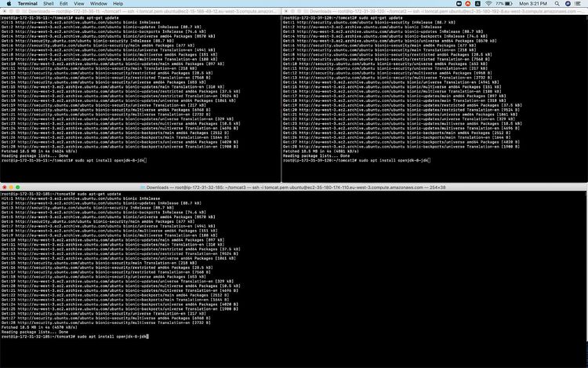The width and height of the screenshot is (588, 368).
Task: Click the openjdk-8-jdk command prompt in tomcat1 window
Action: pos(74,161)
